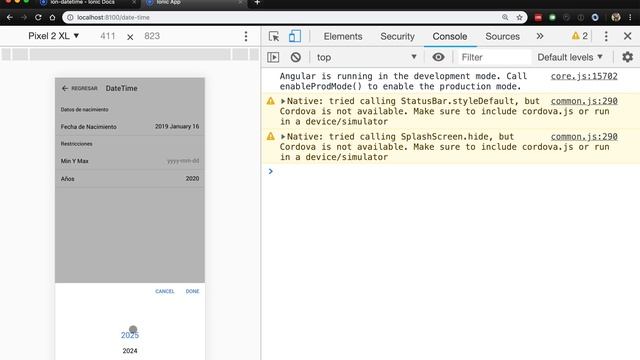
Task: Open common.js:290 link for StatusBar warning
Action: tap(584, 101)
